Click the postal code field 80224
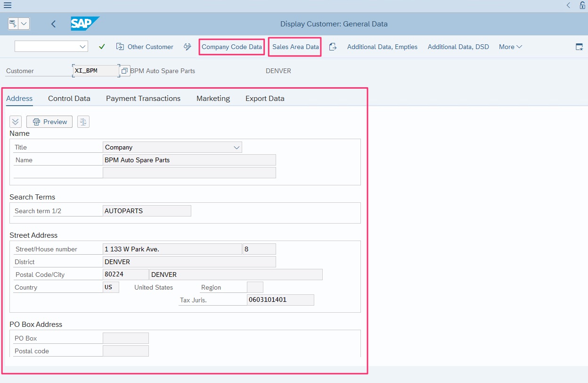 coord(126,275)
